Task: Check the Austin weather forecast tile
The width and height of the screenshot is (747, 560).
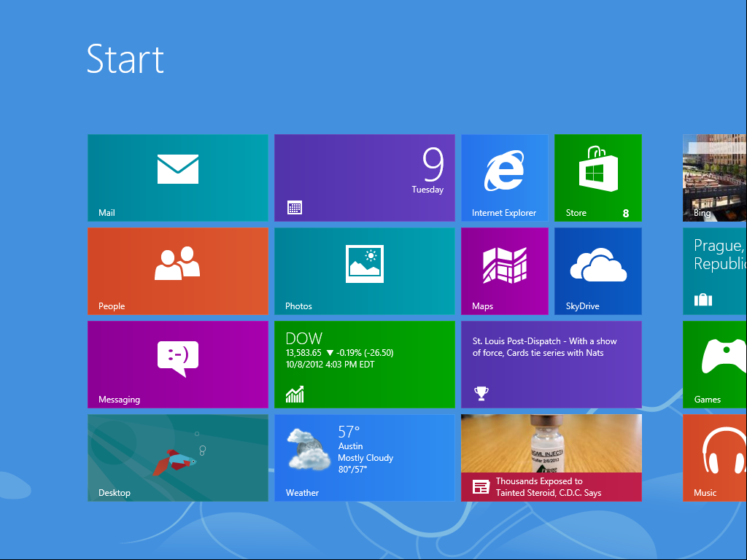Action: click(x=365, y=457)
